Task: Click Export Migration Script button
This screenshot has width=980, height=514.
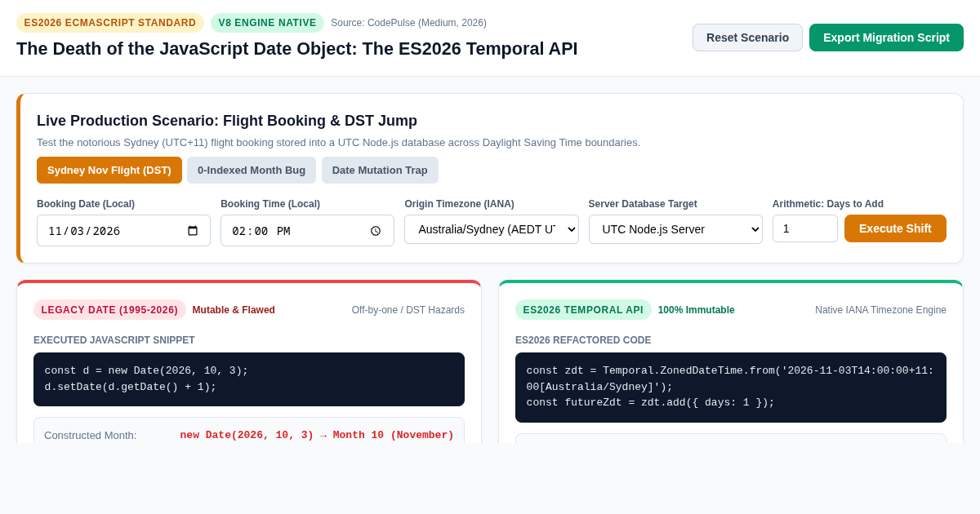Action: click(x=886, y=38)
